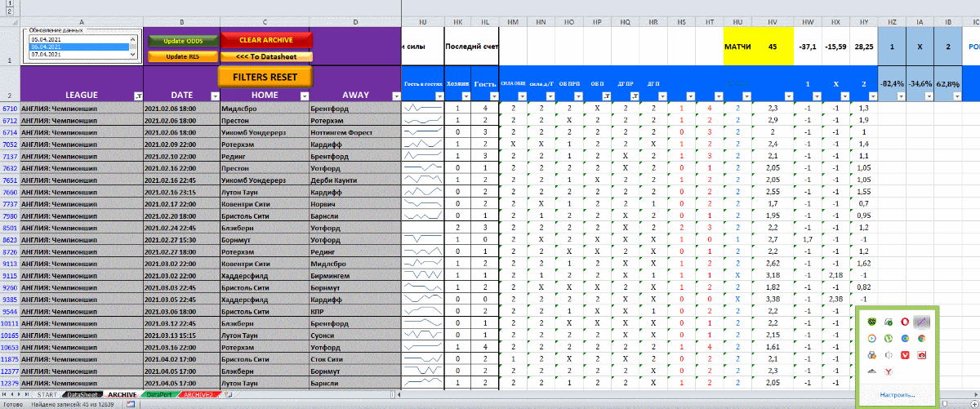Click the insert new worksheet icon

point(229,394)
